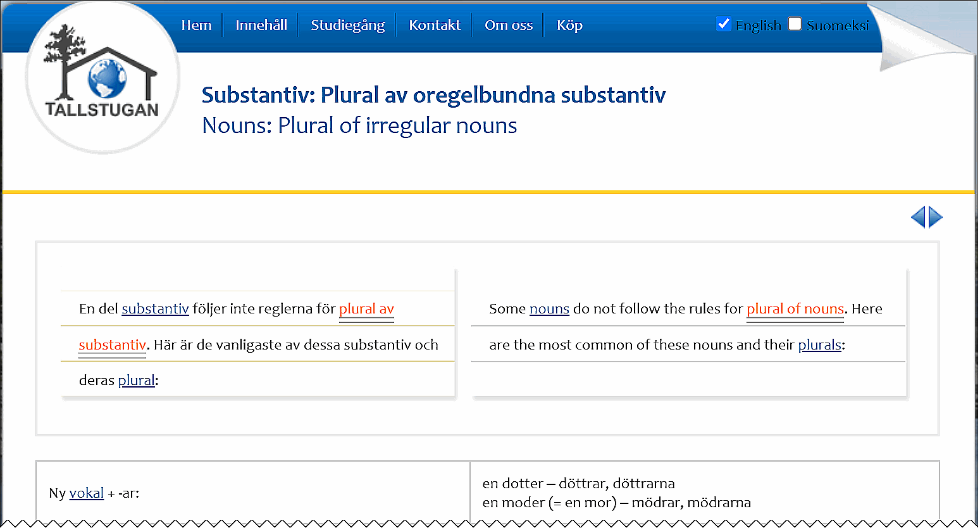This screenshot has width=980, height=530.
Task: Open the 'vokal' link in table
Action: pos(86,493)
